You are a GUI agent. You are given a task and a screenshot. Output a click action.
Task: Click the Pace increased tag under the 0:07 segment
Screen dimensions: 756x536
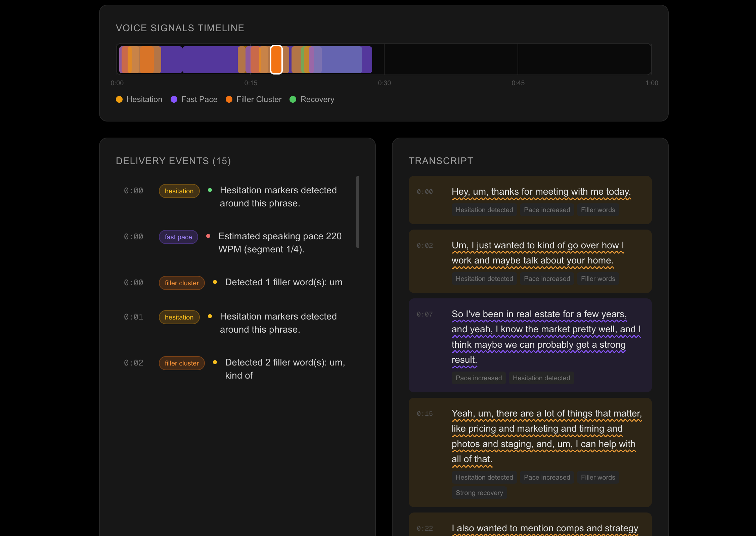(478, 378)
